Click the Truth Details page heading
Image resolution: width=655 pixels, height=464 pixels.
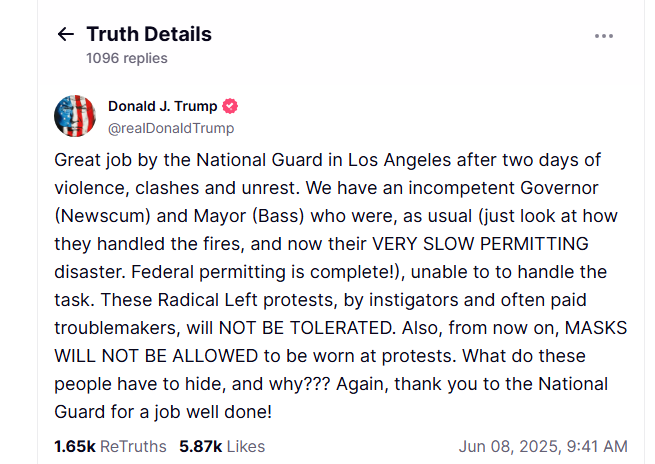point(149,34)
